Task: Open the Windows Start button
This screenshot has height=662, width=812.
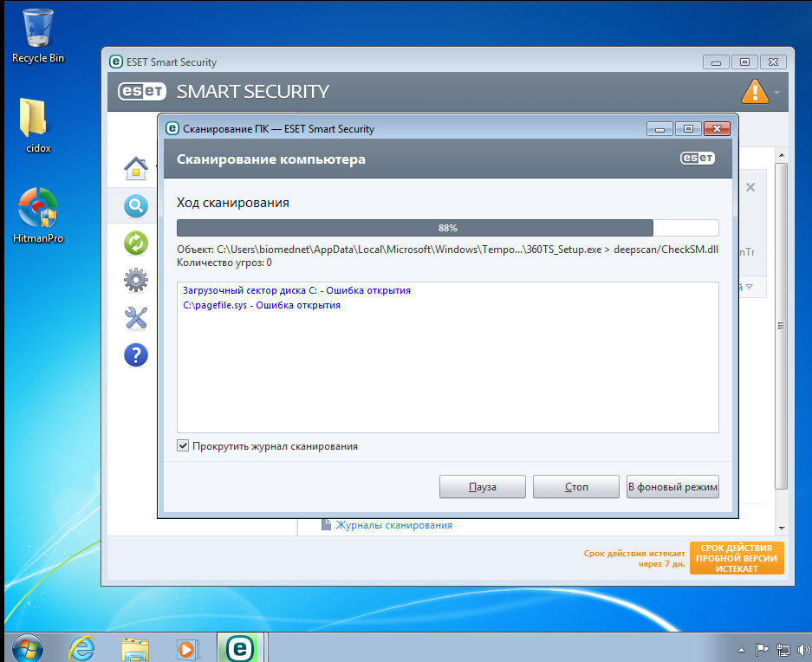Action: click(x=28, y=648)
